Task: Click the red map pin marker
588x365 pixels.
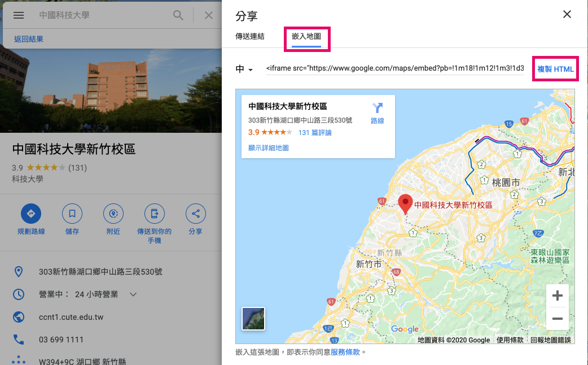Action: [x=405, y=204]
